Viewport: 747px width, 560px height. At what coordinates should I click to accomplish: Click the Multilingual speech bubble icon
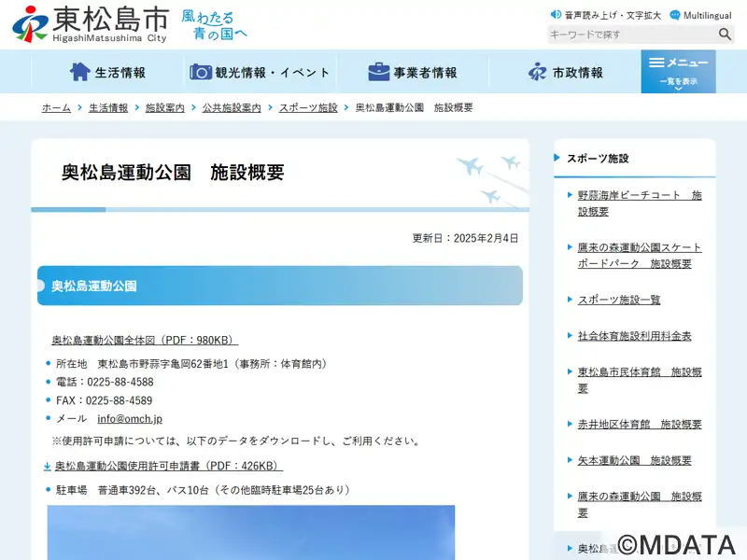click(x=675, y=15)
